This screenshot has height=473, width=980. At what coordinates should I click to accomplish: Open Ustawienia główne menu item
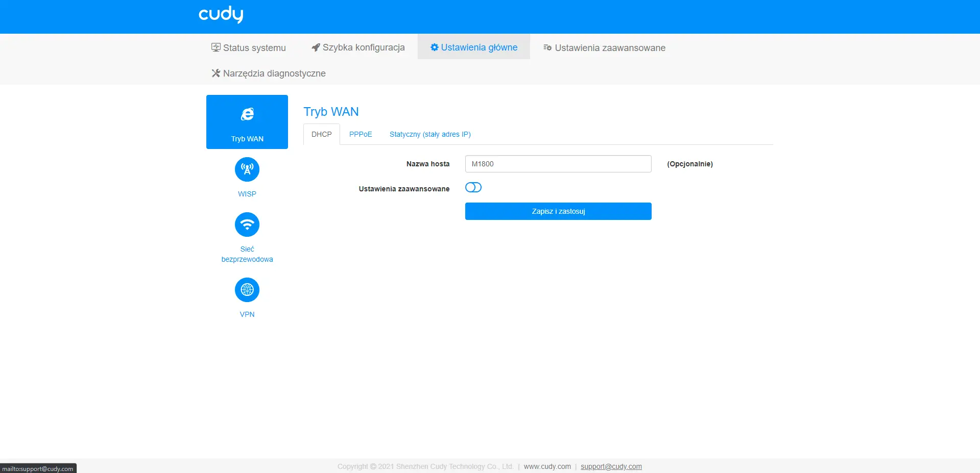click(x=474, y=47)
